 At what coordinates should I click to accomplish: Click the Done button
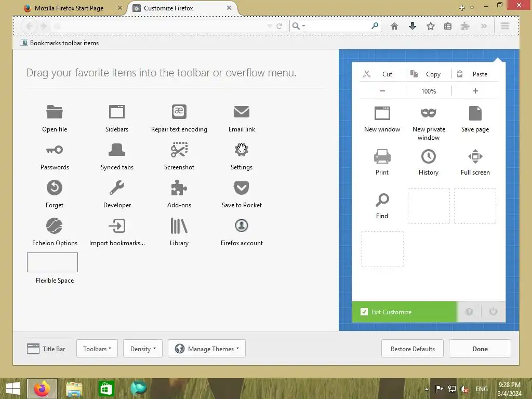click(480, 349)
